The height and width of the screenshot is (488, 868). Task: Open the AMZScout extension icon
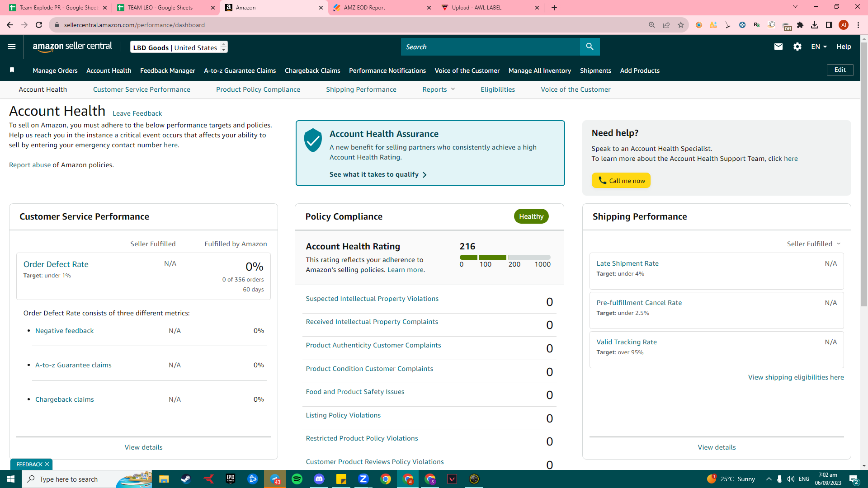click(x=713, y=25)
